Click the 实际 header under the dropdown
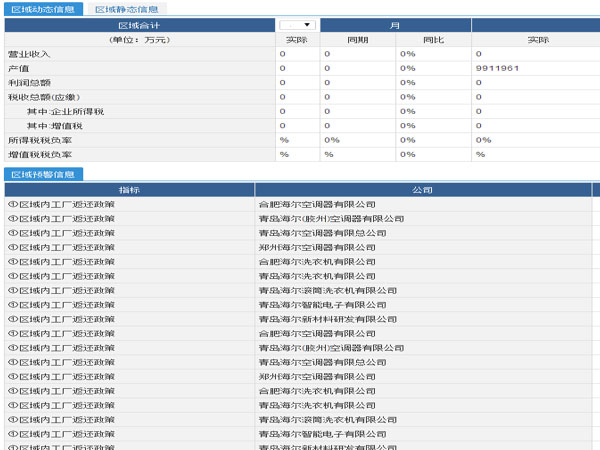This screenshot has width=600, height=450. 297,40
